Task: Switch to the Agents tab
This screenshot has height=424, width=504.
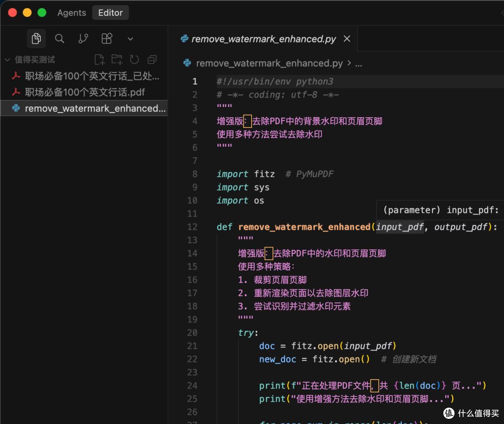Action: (x=72, y=13)
